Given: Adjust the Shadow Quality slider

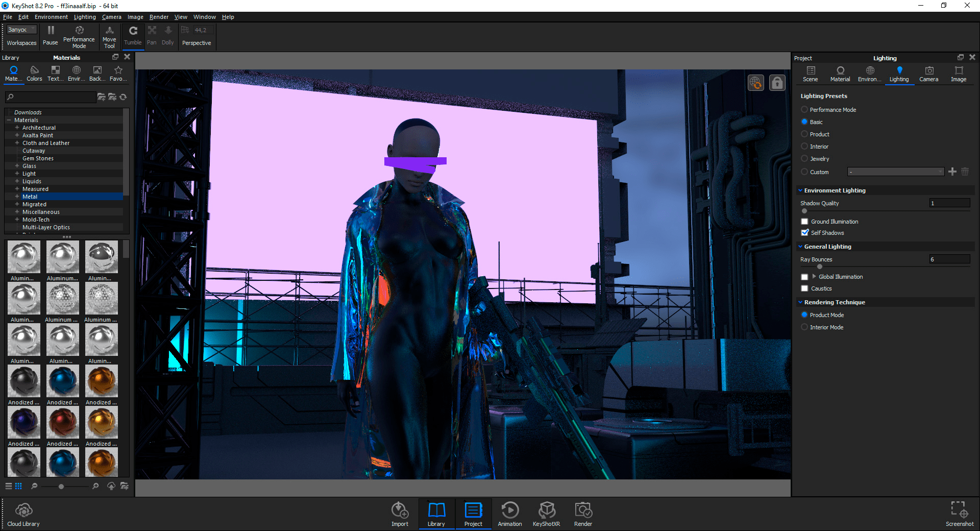Looking at the screenshot, I should click(804, 211).
